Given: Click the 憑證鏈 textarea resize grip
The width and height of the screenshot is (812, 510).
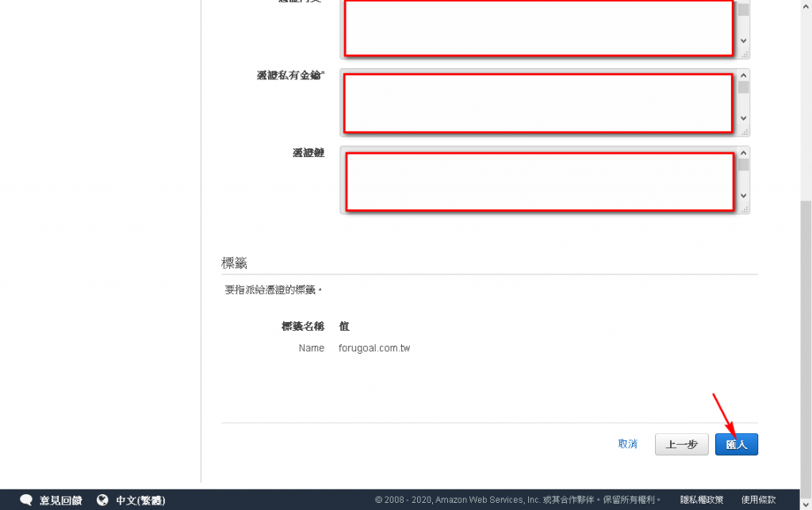Looking at the screenshot, I should [x=745, y=209].
